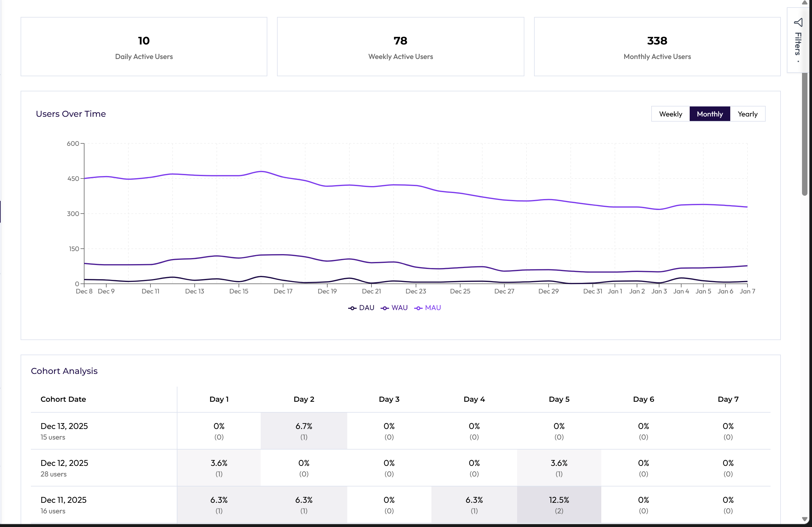Click Cohort Date column header
Viewport: 812px width, 527px height.
(63, 399)
